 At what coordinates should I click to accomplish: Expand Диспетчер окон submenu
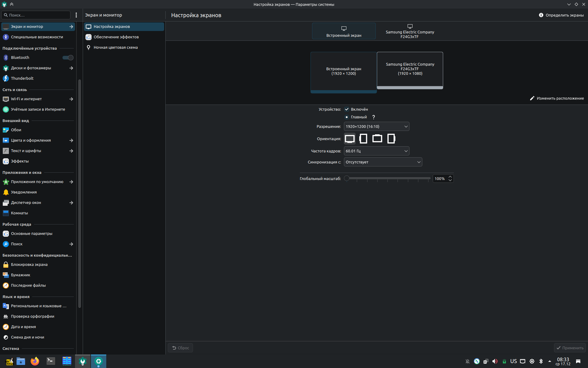[71, 202]
